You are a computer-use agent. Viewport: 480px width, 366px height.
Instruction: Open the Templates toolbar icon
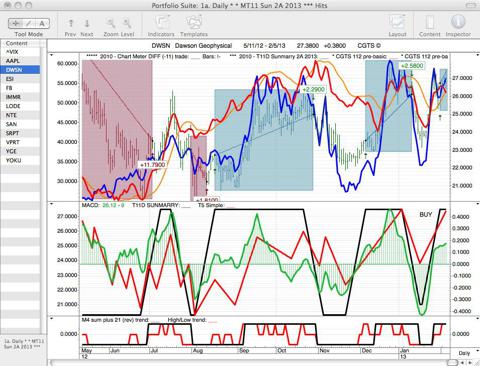194,23
